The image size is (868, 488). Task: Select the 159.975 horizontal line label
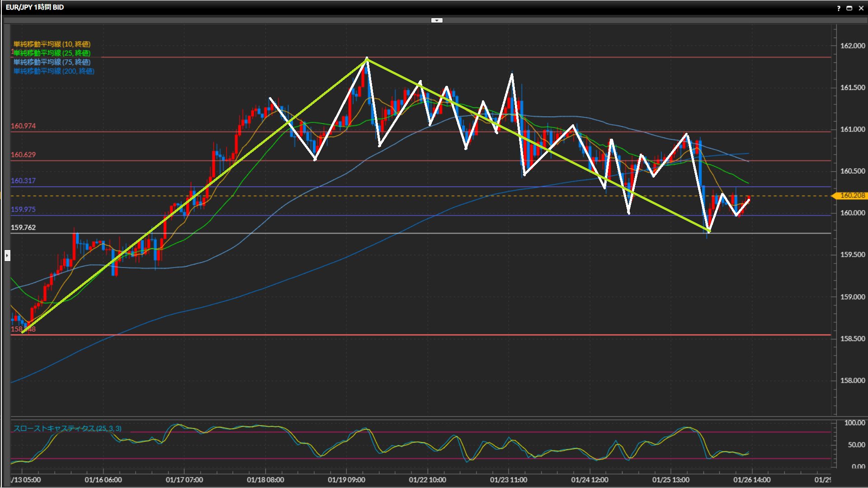pos(23,210)
